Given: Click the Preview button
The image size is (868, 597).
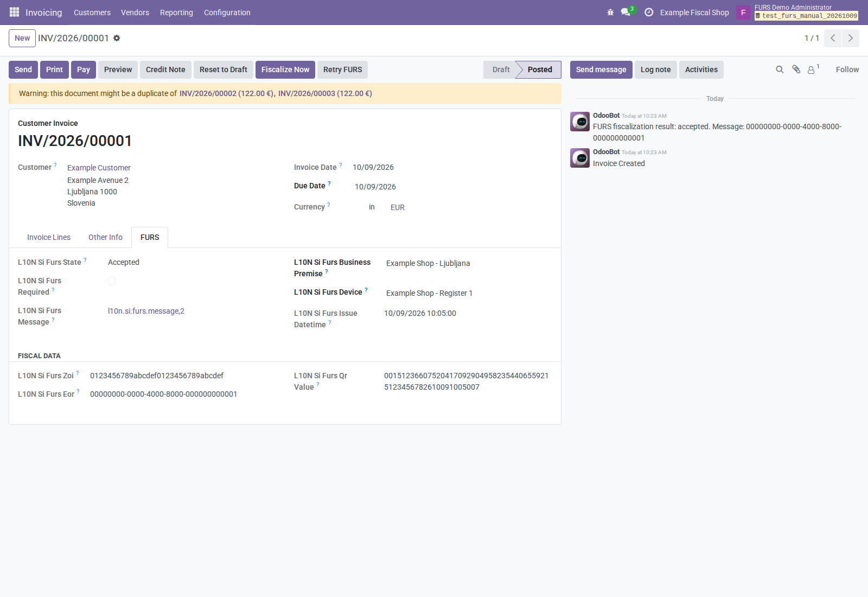Looking at the screenshot, I should [x=118, y=69].
